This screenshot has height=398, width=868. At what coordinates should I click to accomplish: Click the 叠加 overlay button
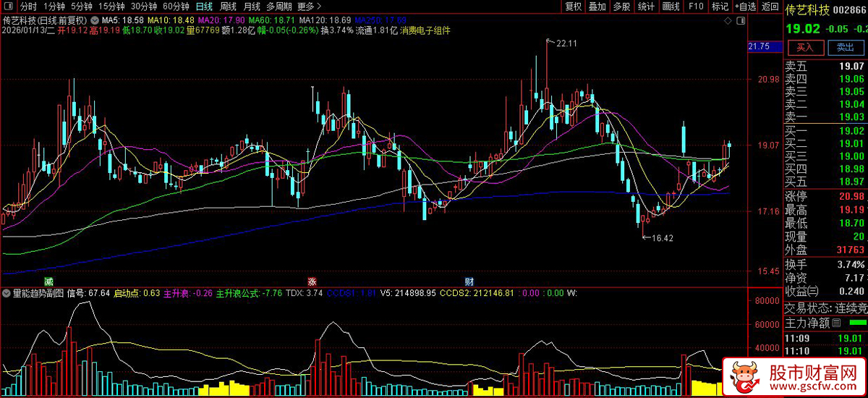pyautogui.click(x=597, y=7)
